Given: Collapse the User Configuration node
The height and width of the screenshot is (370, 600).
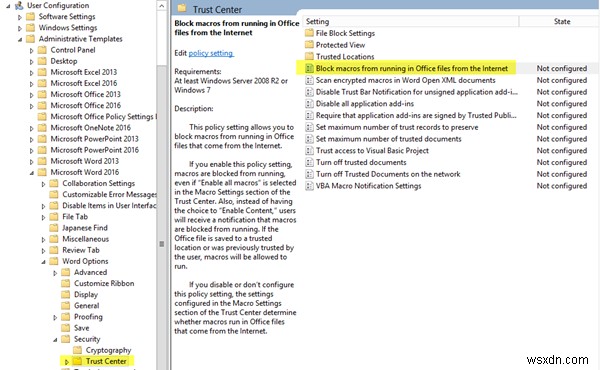Looking at the screenshot, I should tap(8, 6).
